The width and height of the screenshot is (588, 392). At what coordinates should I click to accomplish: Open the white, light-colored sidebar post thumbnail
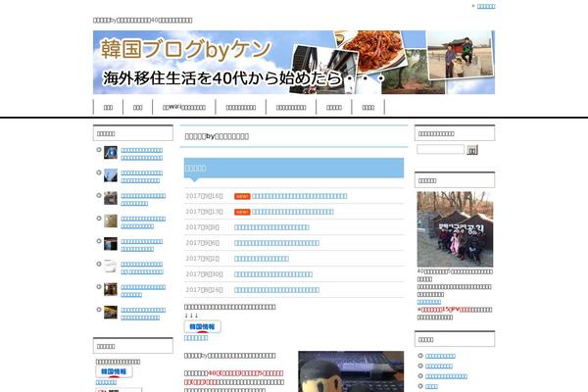click(111, 267)
